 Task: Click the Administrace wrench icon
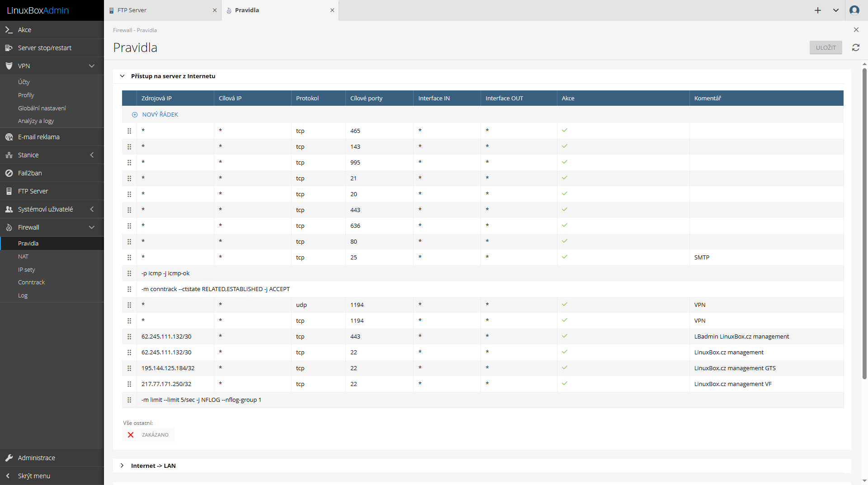(x=9, y=458)
